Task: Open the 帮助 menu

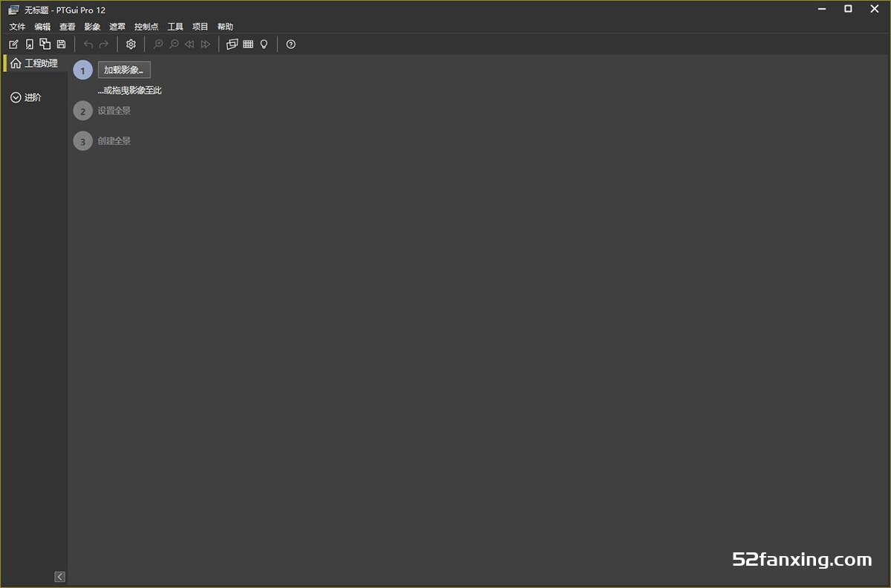Action: [225, 27]
